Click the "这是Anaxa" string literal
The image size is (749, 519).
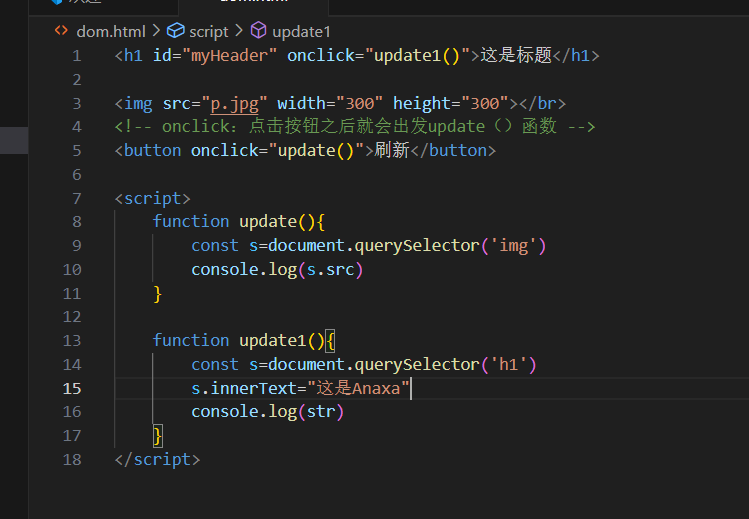tap(358, 388)
